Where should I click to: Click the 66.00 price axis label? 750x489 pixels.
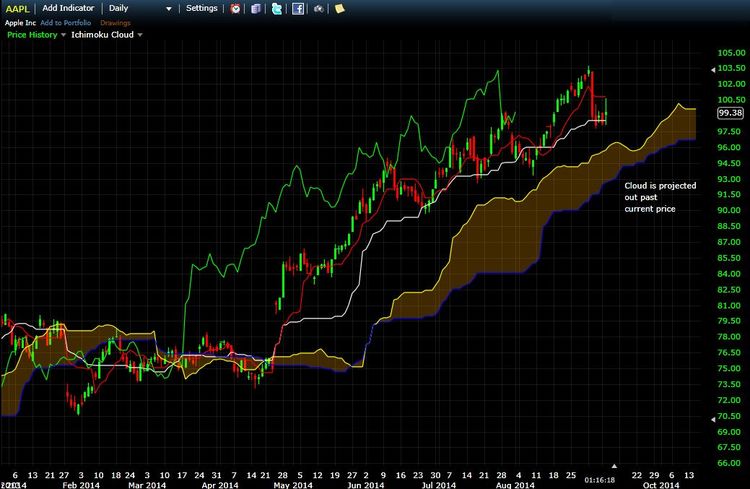pos(731,463)
